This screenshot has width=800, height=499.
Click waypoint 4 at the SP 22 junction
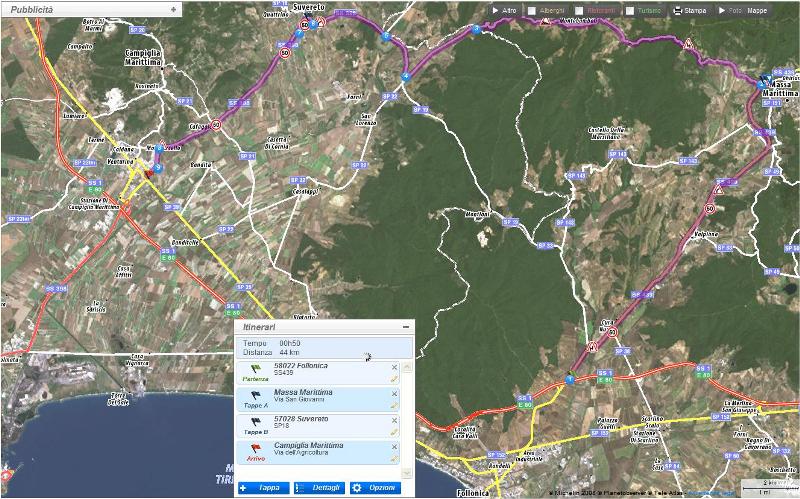[x=406, y=77]
